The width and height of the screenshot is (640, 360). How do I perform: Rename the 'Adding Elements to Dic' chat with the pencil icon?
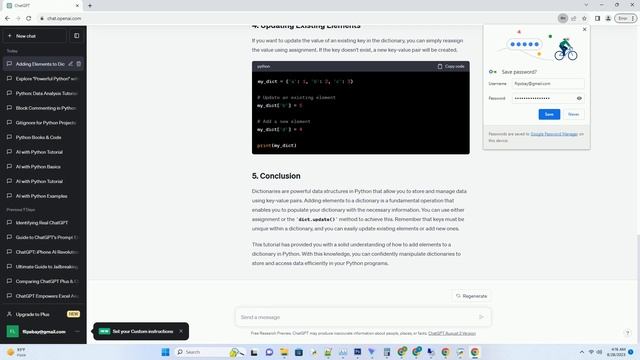pyautogui.click(x=71, y=64)
